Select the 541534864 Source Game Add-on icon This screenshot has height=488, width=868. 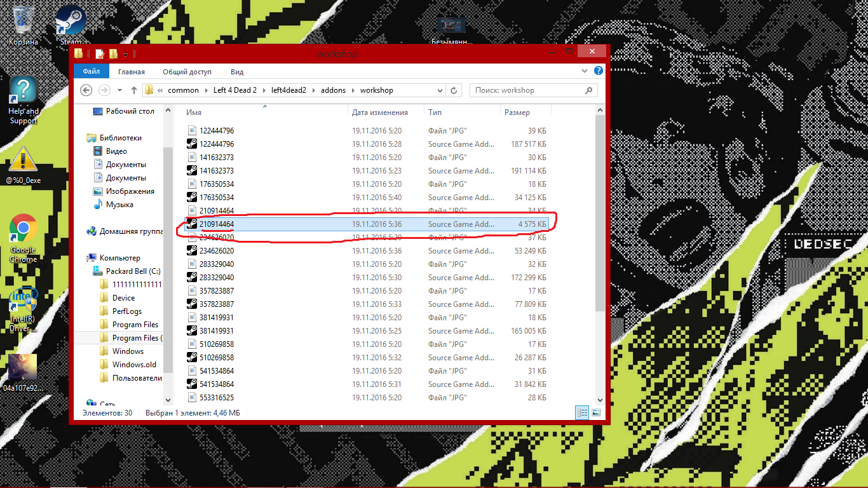pyautogui.click(x=192, y=384)
